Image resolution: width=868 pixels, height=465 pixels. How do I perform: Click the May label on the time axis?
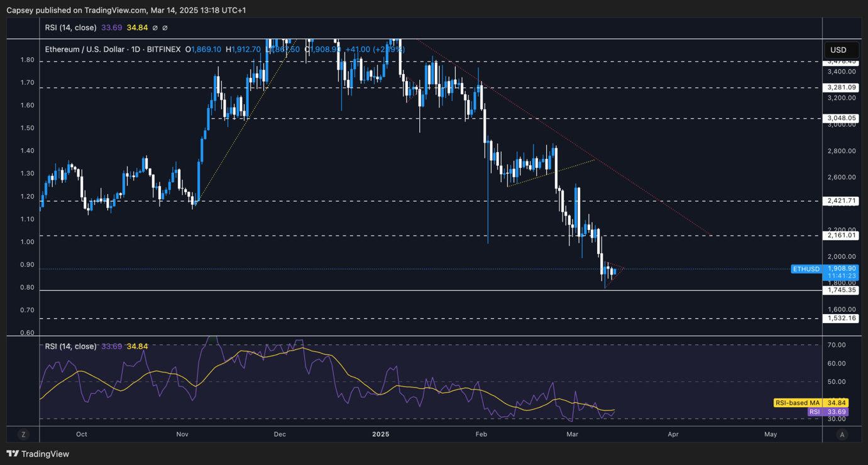pyautogui.click(x=771, y=434)
